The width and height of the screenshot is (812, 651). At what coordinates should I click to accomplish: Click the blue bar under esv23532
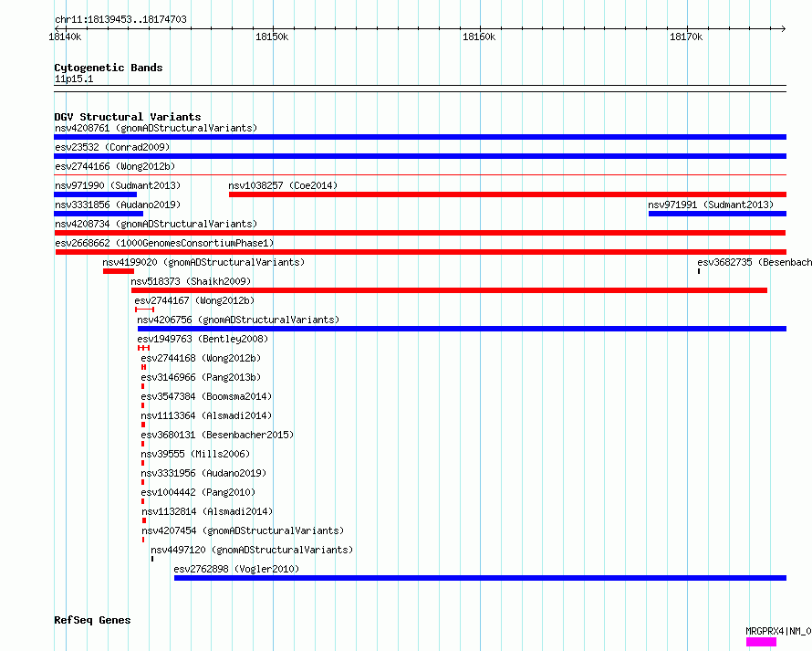420,156
